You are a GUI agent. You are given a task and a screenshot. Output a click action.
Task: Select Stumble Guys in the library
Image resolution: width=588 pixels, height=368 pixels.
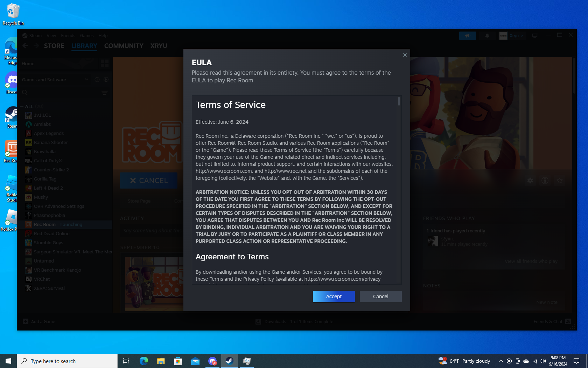(49, 243)
